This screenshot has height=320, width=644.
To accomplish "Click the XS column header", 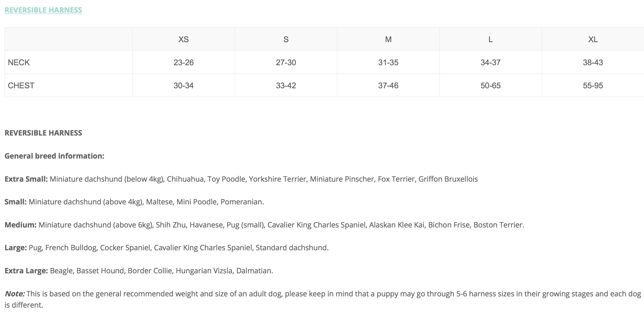I will coord(183,39).
